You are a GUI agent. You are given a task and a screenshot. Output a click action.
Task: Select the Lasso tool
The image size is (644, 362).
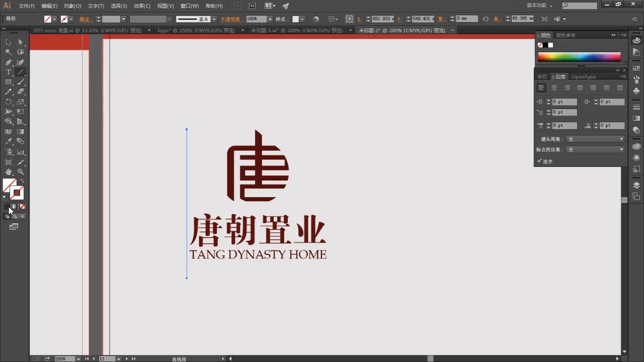21,52
